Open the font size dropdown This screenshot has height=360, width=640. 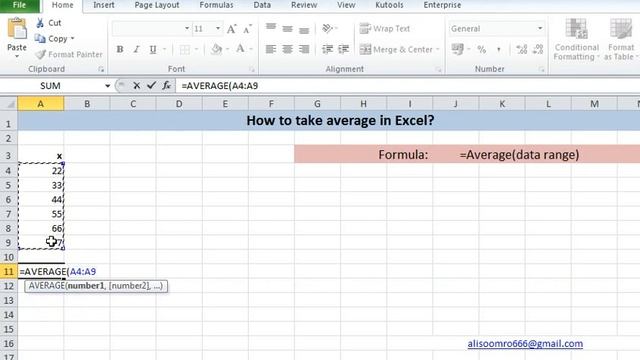tap(218, 29)
